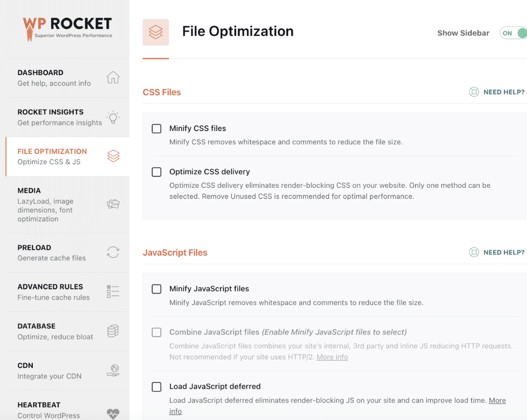Open the CDN integration section
Image resolution: width=527 pixels, height=420 pixels.
[67, 370]
